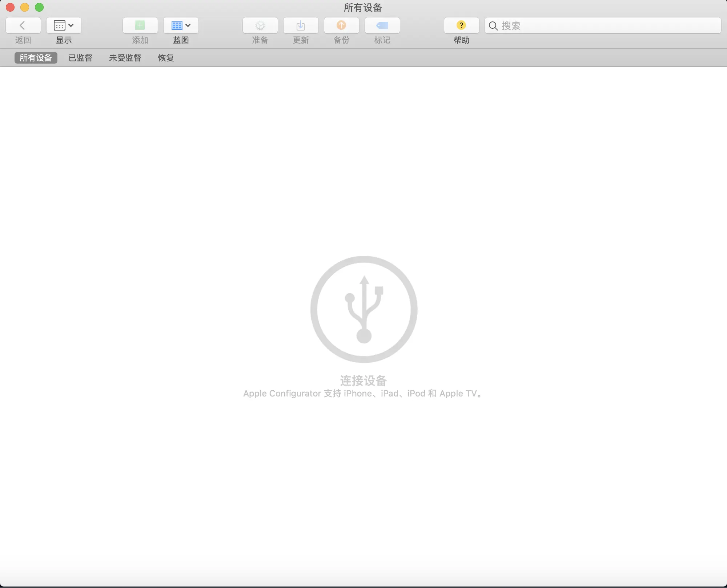
Task: Click the green full-screen window button
Action: 39,7
